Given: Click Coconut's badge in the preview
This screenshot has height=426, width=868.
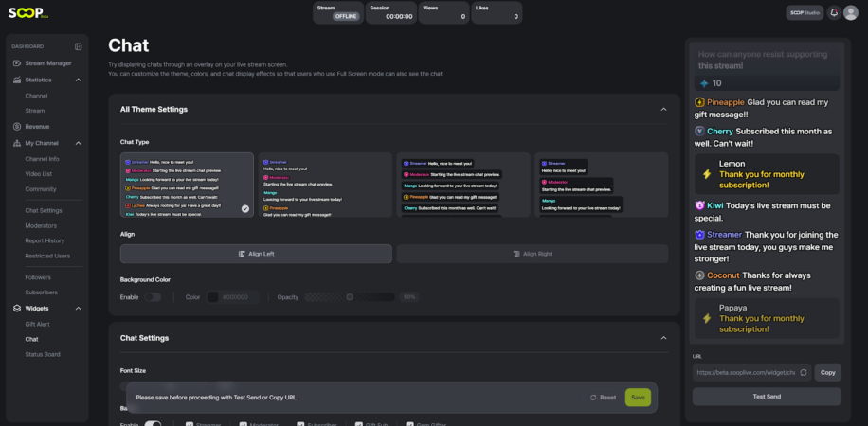Looking at the screenshot, I should 699,275.
